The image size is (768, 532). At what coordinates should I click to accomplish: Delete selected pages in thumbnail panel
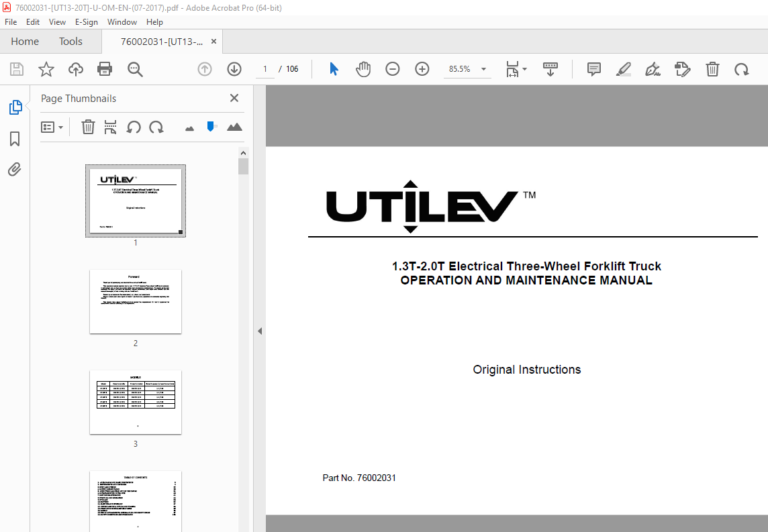88,127
